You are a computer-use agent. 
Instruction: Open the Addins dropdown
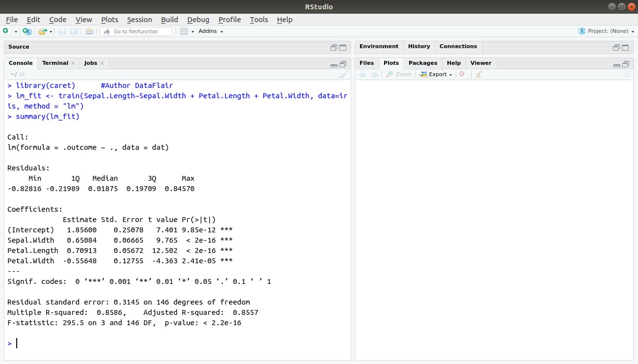point(211,31)
